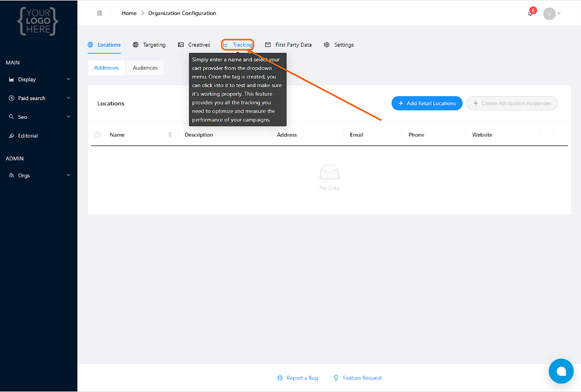Click the magnifier icon beside Seo
The height and width of the screenshot is (392, 581).
(x=11, y=117)
